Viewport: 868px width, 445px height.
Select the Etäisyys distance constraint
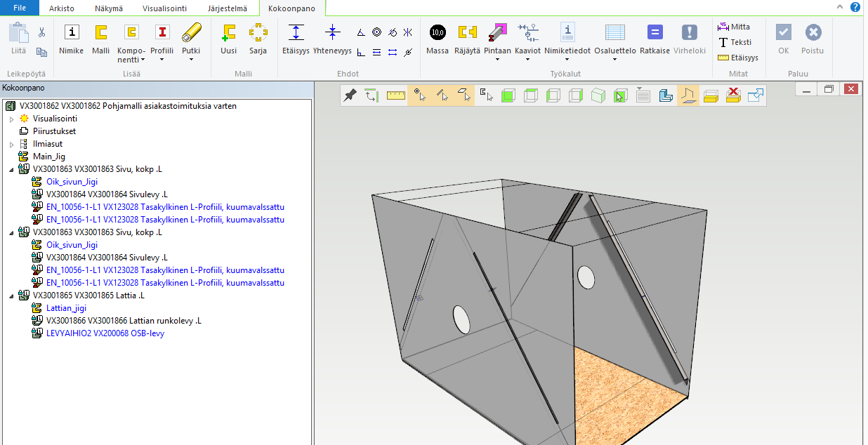(x=296, y=32)
